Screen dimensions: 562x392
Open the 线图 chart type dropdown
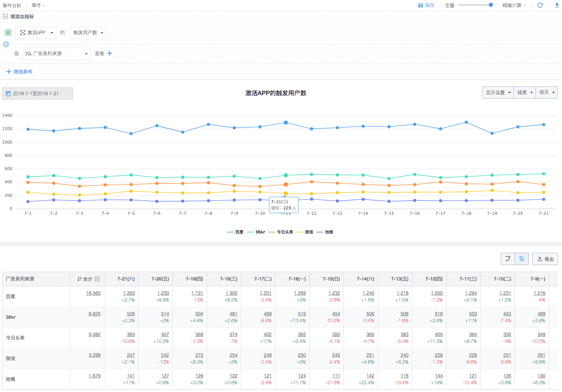[x=525, y=92]
